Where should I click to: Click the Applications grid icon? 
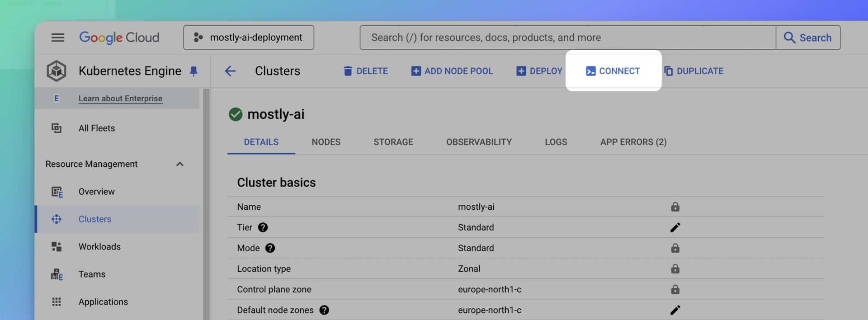pos(57,302)
